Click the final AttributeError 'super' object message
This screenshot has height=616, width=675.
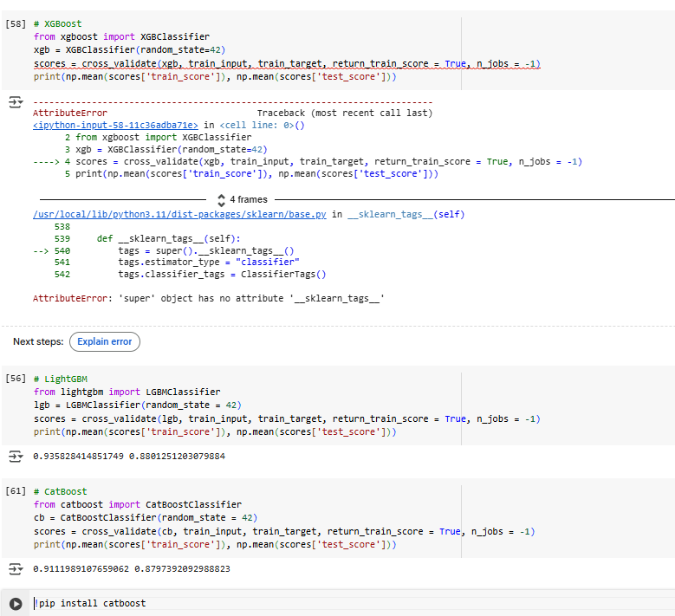pos(209,298)
